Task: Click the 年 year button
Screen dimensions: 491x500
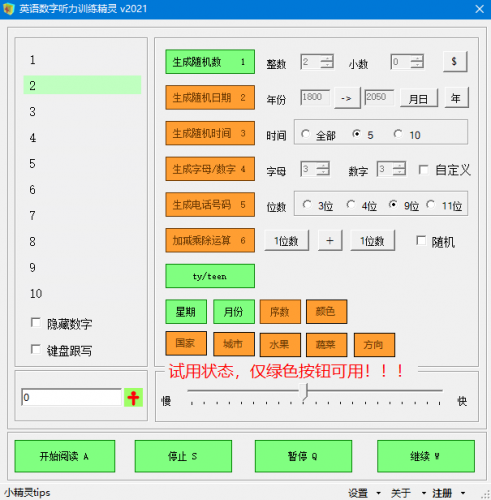Action: (x=457, y=98)
